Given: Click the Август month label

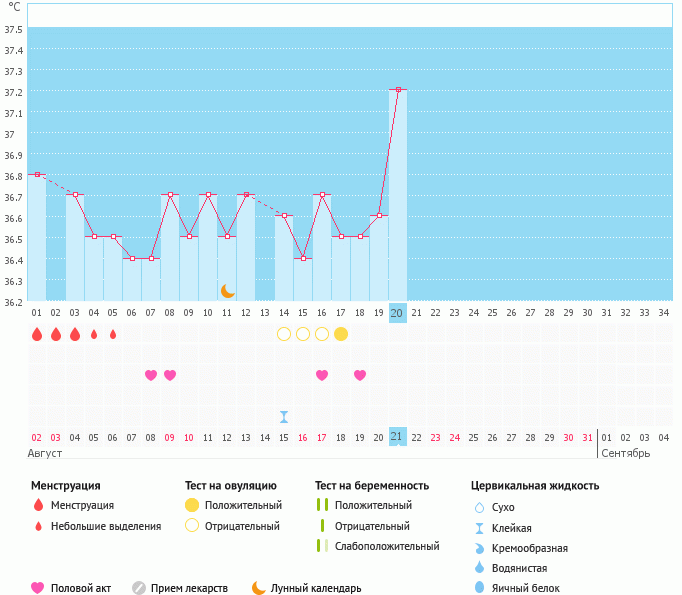Looking at the screenshot, I should click(x=46, y=453).
